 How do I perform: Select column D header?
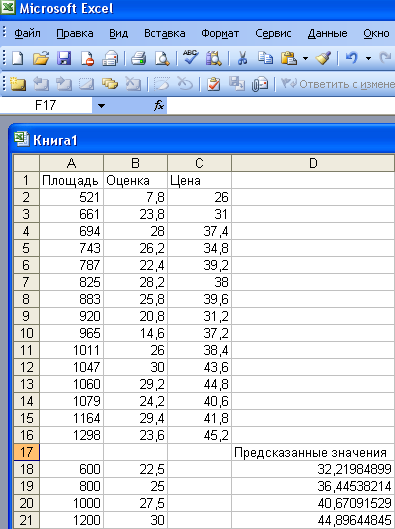tap(313, 163)
